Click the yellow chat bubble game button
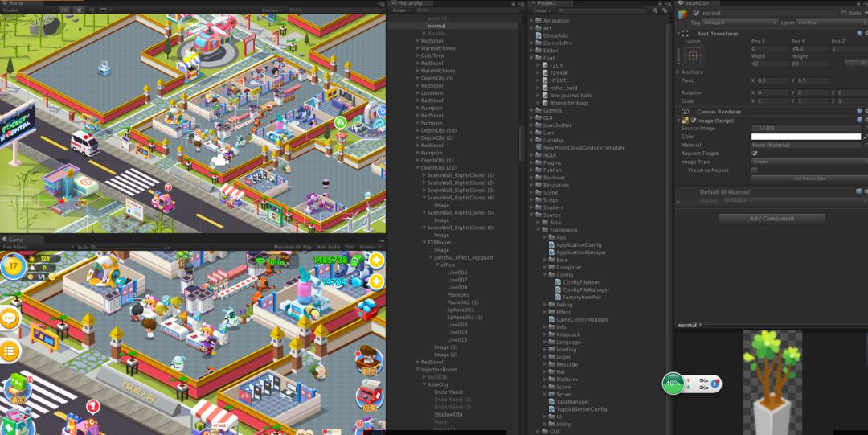 click(x=10, y=318)
